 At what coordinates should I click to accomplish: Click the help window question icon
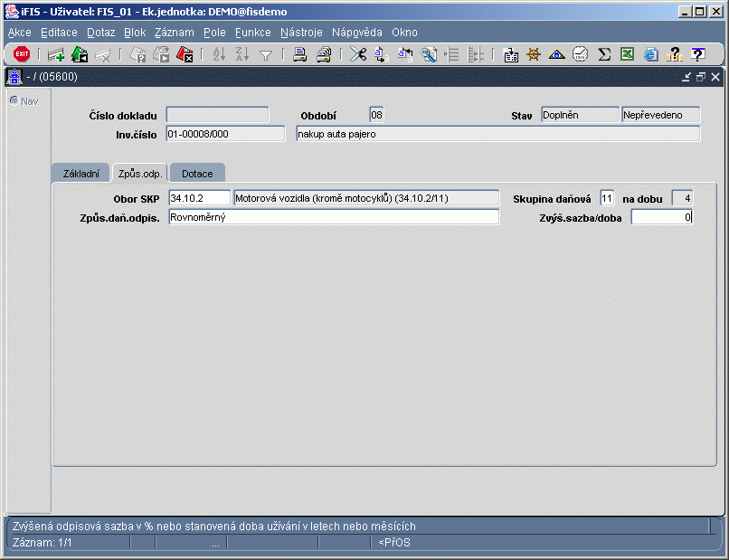[698, 55]
